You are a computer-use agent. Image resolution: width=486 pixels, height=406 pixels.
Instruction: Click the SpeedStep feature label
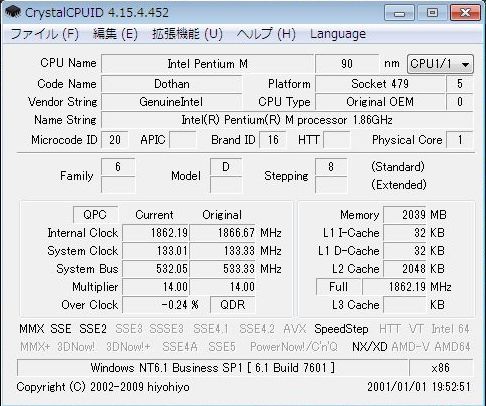click(x=341, y=329)
